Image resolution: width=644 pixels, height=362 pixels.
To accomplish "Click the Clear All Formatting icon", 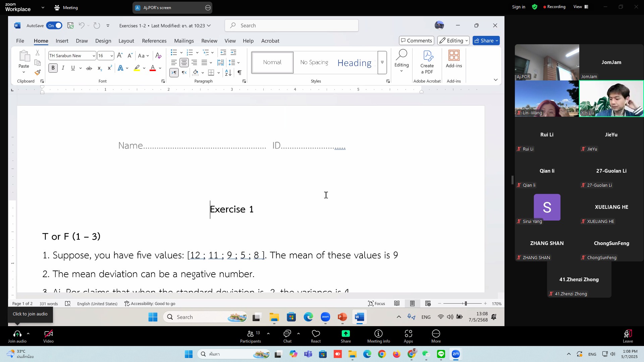I will click(x=158, y=56).
